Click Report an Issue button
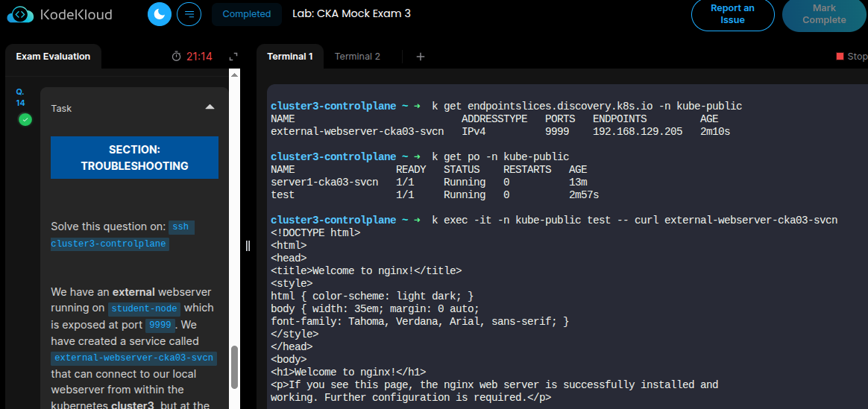The image size is (868, 409). (x=732, y=14)
